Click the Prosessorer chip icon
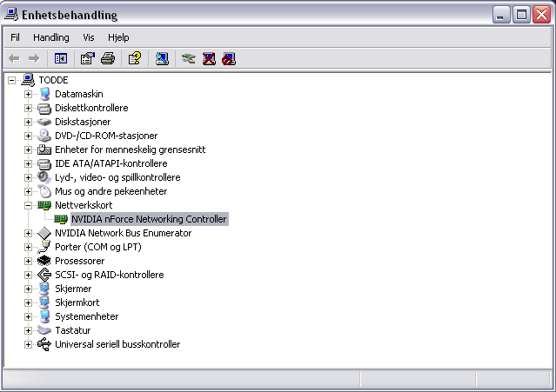The image size is (556, 392). (44, 261)
